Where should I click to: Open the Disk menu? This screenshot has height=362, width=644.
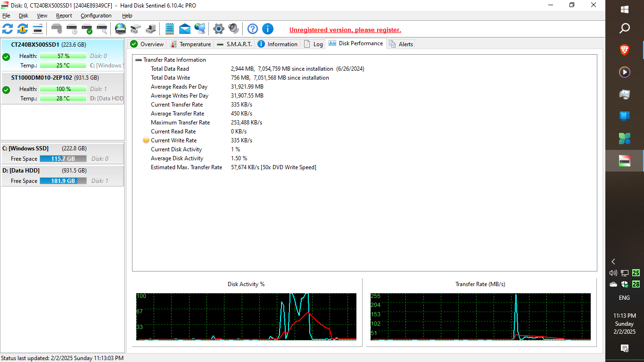coord(24,16)
